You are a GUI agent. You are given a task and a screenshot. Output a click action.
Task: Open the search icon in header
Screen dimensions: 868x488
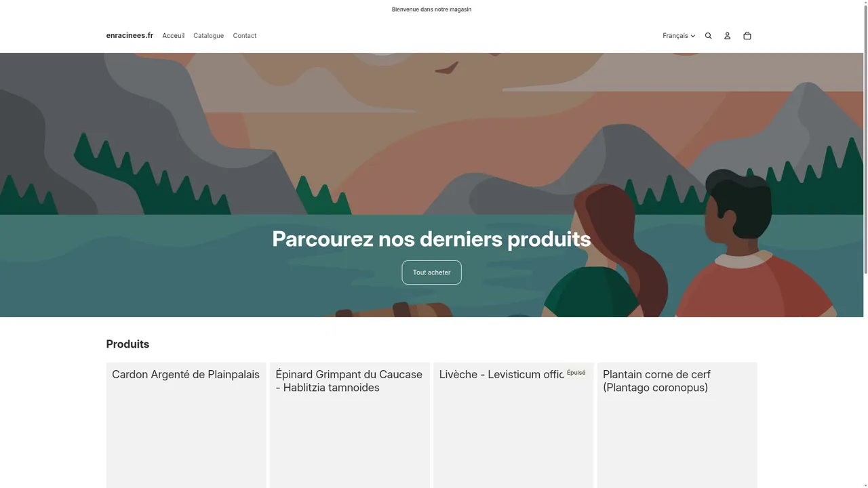click(708, 36)
